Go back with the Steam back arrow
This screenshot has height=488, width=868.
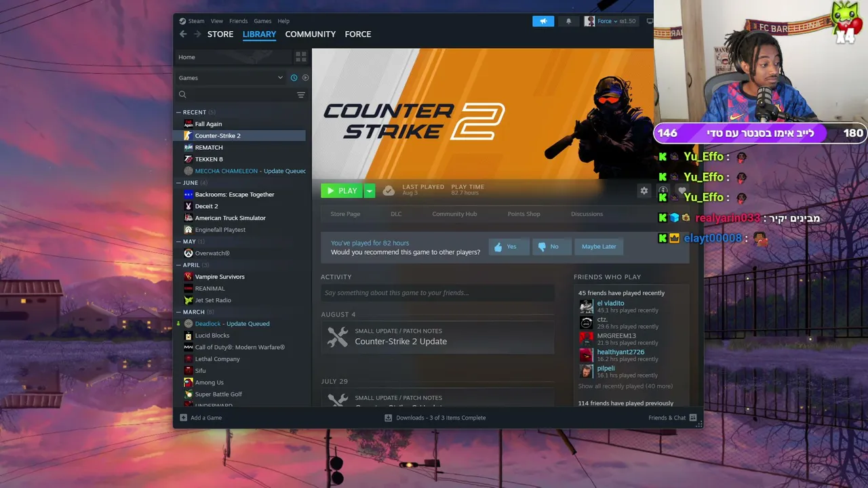[183, 34]
